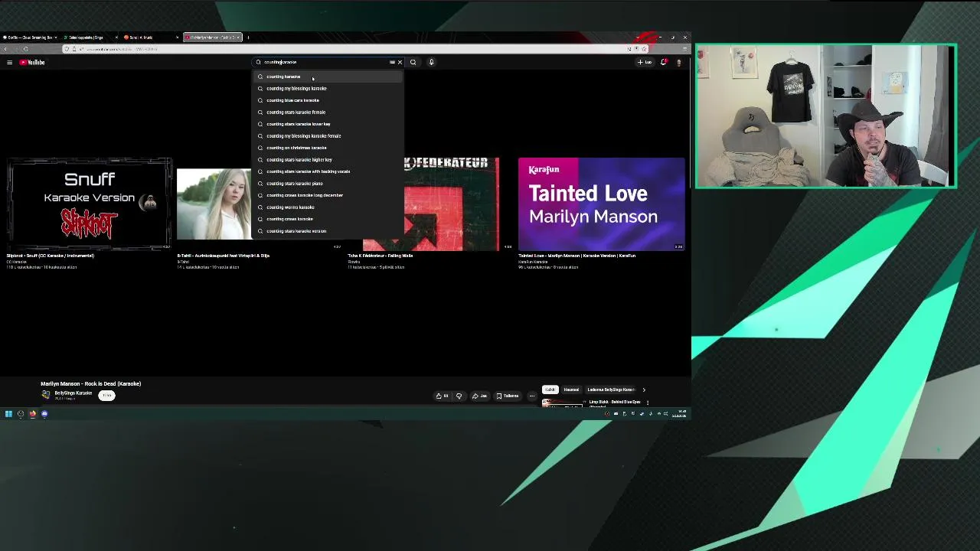Choose 'counting crows karaoke long december' suggestion
Image resolution: width=980 pixels, height=551 pixels.
[x=328, y=195]
